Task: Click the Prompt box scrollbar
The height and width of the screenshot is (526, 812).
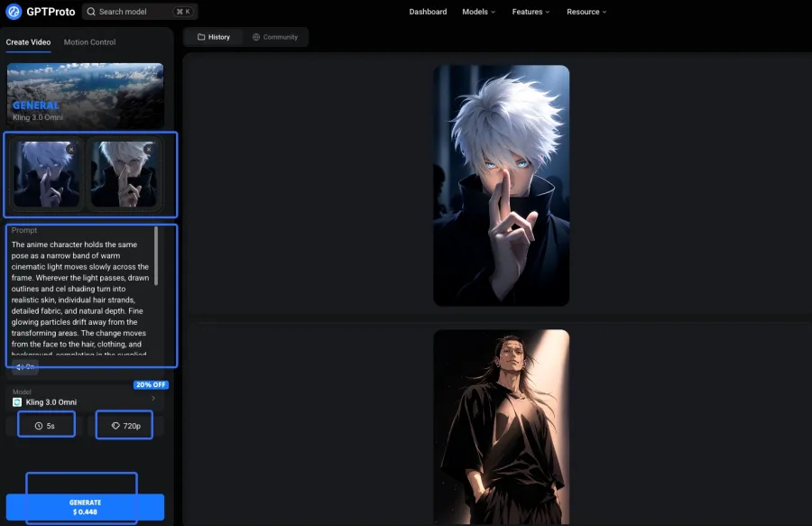Action: tap(156, 255)
